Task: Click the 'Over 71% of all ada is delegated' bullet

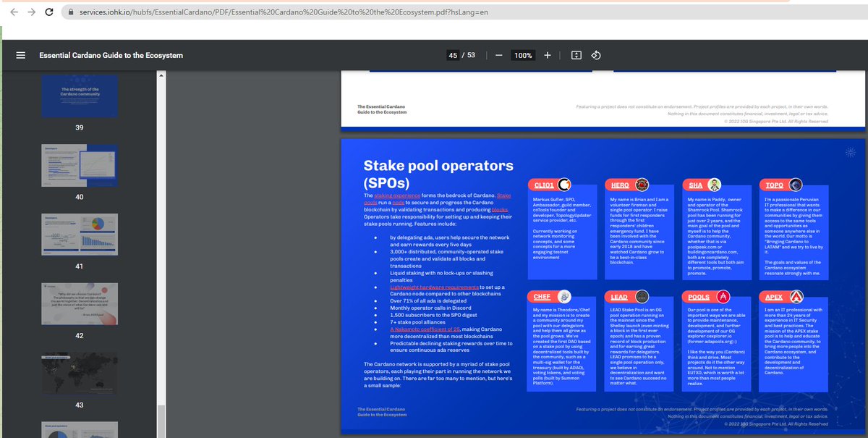Action: click(x=428, y=300)
